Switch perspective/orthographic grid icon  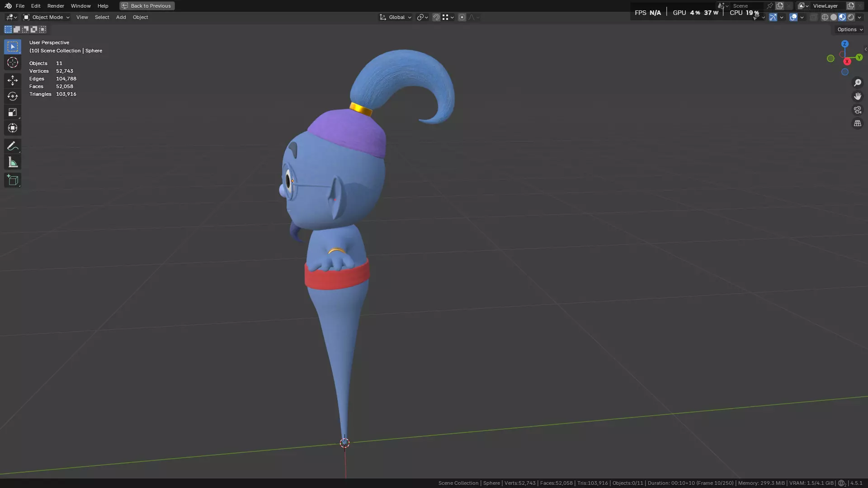click(x=858, y=123)
